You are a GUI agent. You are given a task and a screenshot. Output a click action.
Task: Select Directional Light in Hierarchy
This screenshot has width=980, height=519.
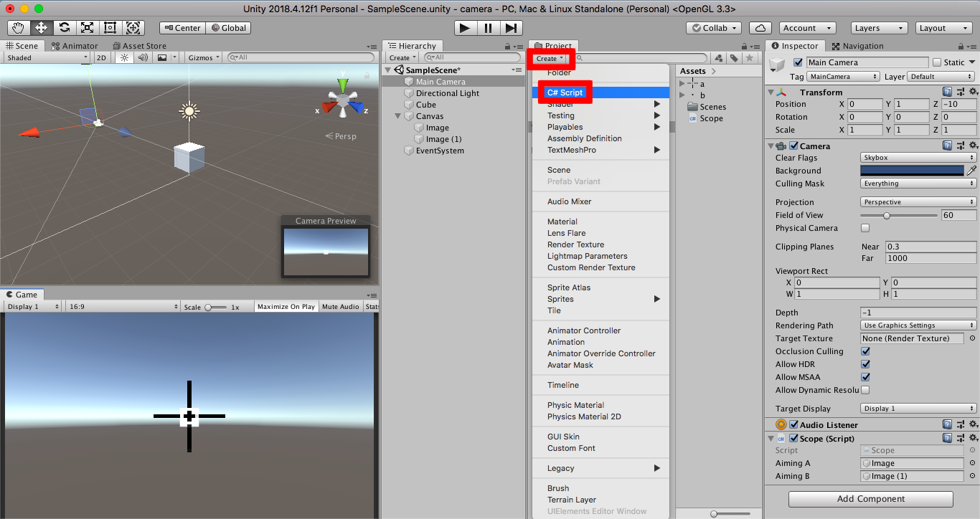[448, 93]
